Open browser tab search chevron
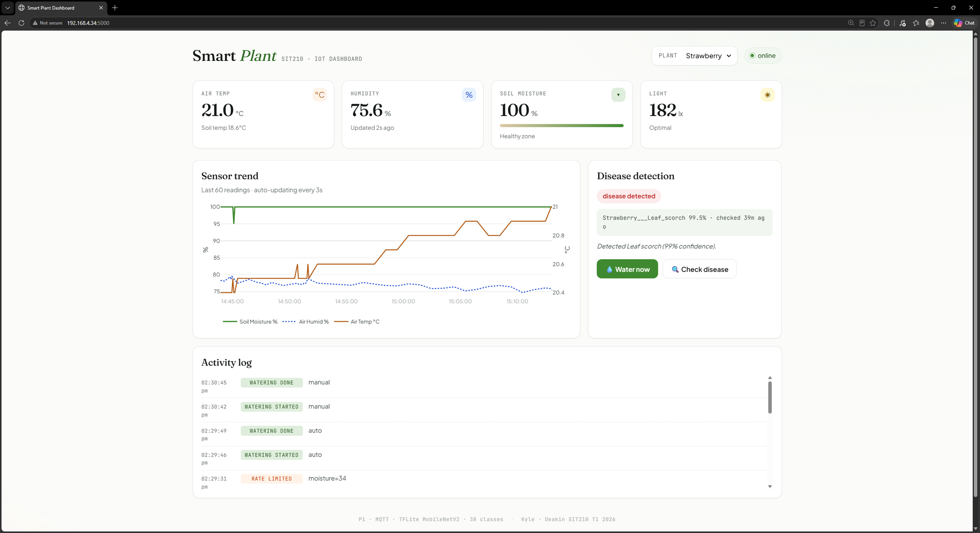980x533 pixels. (x=7, y=8)
